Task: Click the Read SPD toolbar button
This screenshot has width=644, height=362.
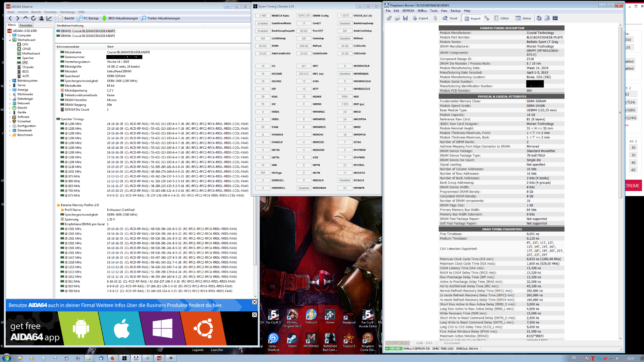Action: [x=450, y=18]
